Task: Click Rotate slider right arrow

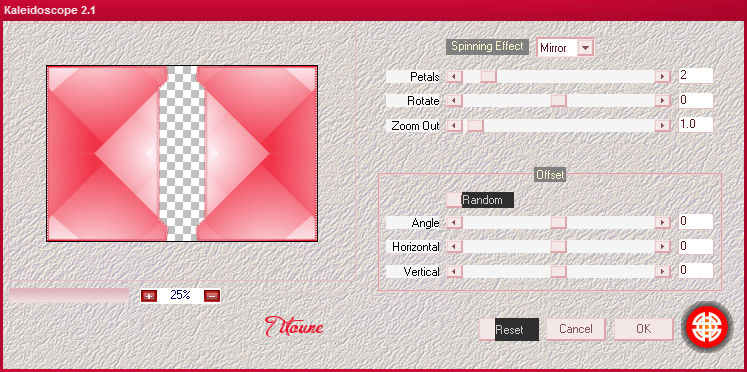Action: (662, 101)
